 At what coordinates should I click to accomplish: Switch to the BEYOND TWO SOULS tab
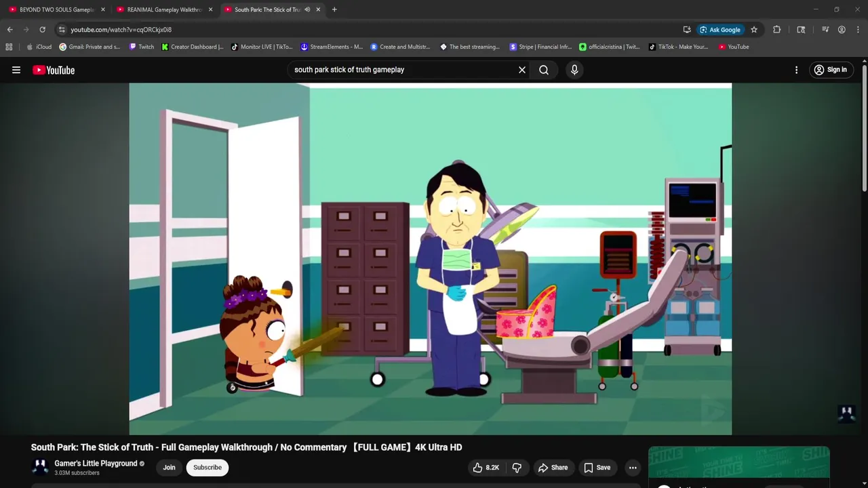click(56, 9)
